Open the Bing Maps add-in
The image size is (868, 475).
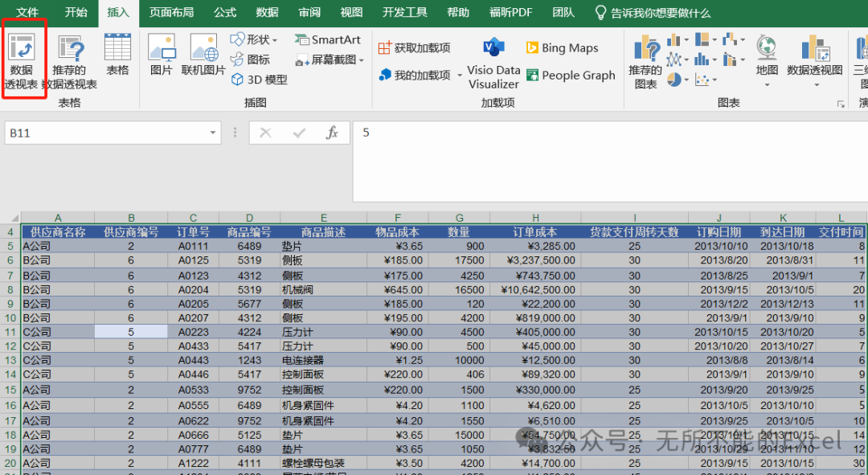[562, 48]
